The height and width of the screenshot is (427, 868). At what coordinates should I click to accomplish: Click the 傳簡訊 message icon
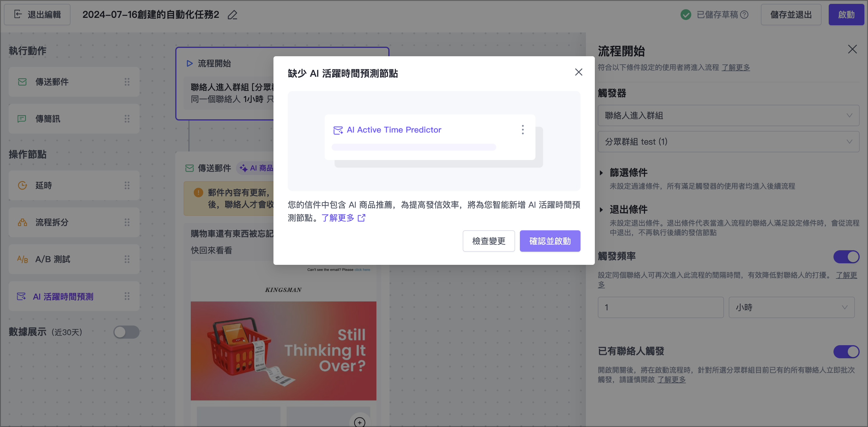point(21,119)
